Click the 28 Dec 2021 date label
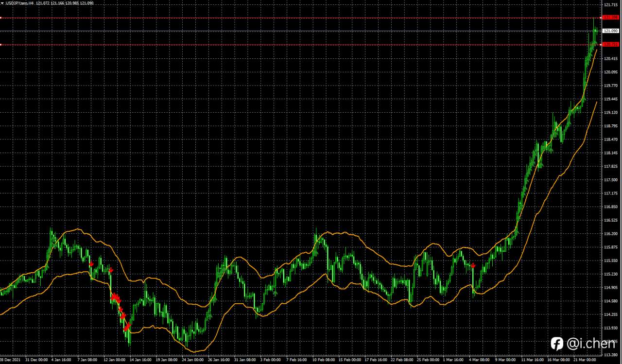622x364 pixels. (10, 360)
